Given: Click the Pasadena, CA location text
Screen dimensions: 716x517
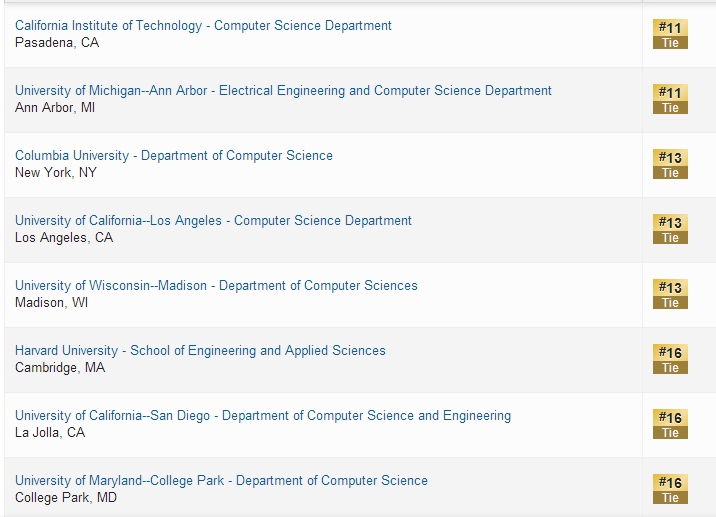Looking at the screenshot, I should pos(57,42).
